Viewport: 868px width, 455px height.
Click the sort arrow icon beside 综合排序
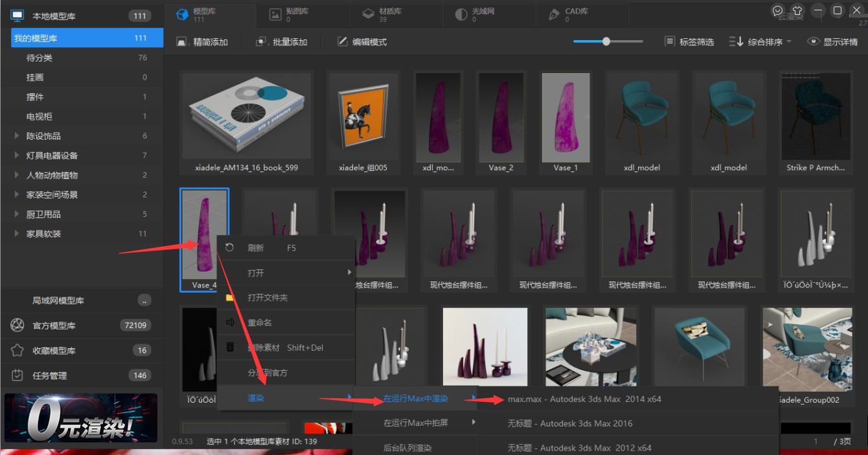pos(736,41)
